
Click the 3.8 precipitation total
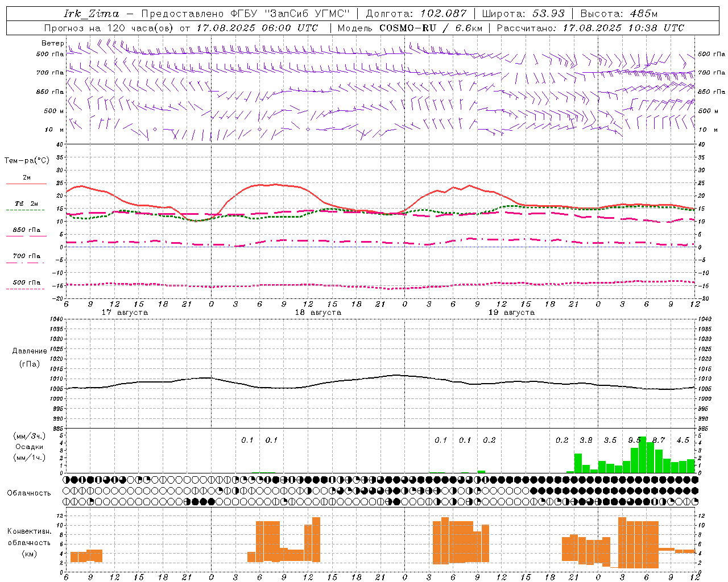586,440
